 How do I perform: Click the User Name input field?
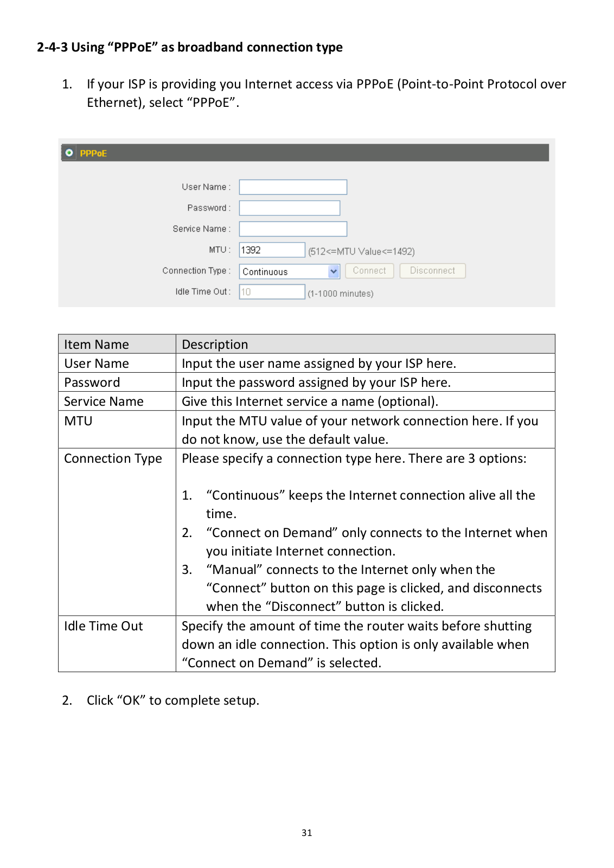[293, 187]
